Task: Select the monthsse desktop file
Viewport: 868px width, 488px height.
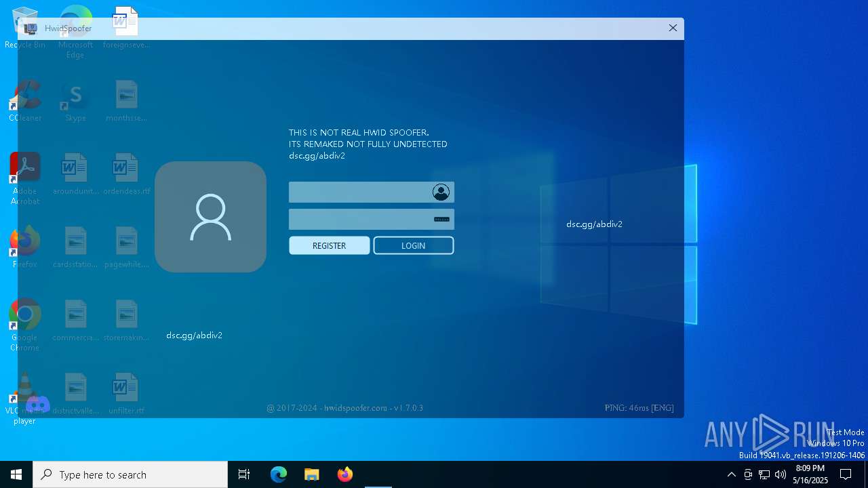Action: 126,102
